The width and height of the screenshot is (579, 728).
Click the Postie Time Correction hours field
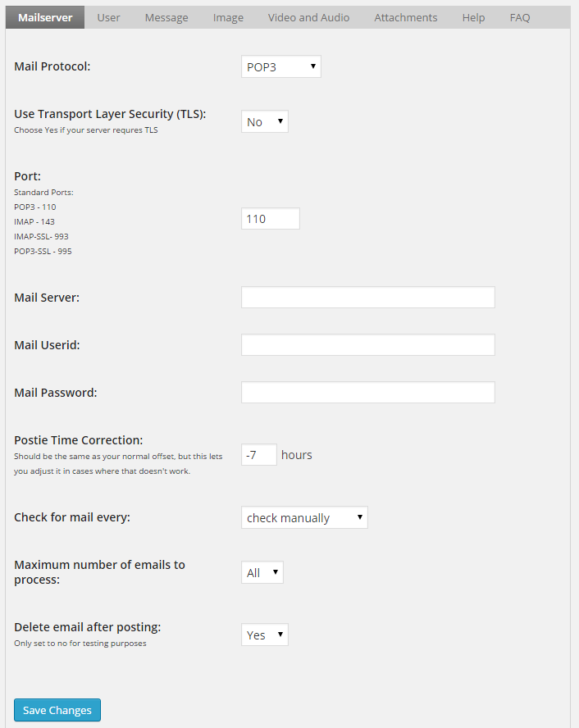[258, 455]
